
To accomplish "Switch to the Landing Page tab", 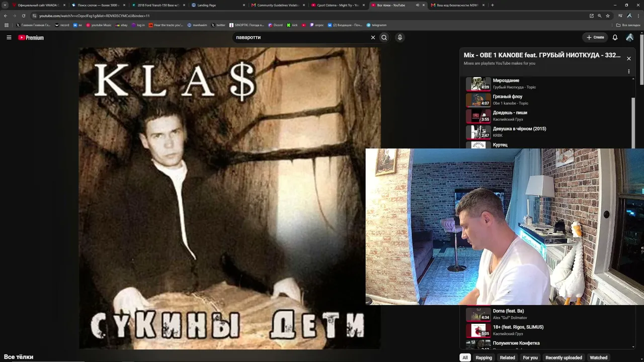I will click(218, 5).
